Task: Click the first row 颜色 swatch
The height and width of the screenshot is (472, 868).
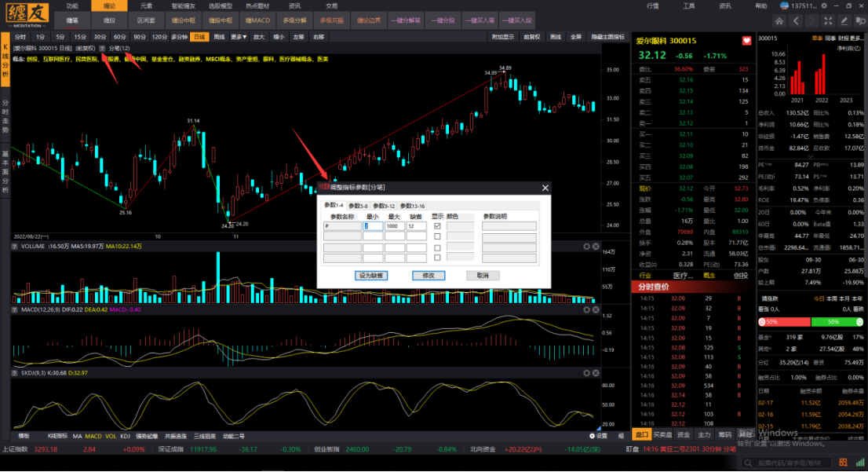Action: [x=461, y=226]
